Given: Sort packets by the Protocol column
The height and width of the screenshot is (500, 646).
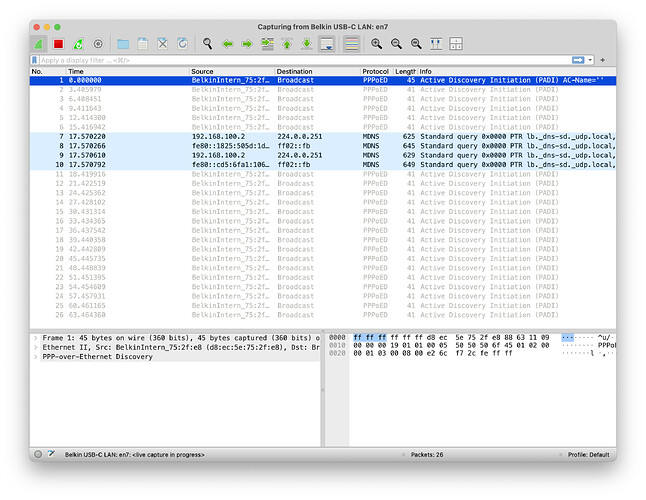Looking at the screenshot, I should (375, 72).
